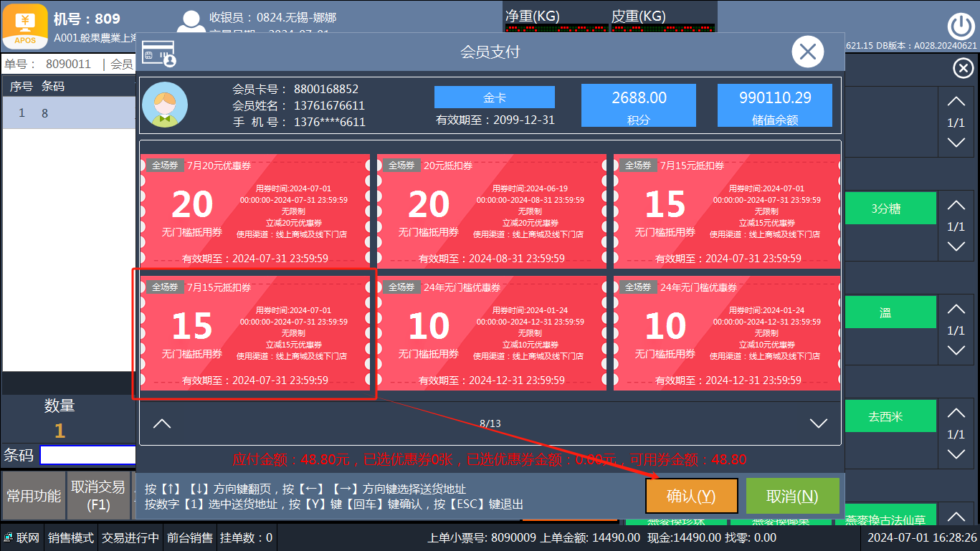This screenshot has width=980, height=551.
Task: Click the 联网 network status icon
Action: [9, 537]
